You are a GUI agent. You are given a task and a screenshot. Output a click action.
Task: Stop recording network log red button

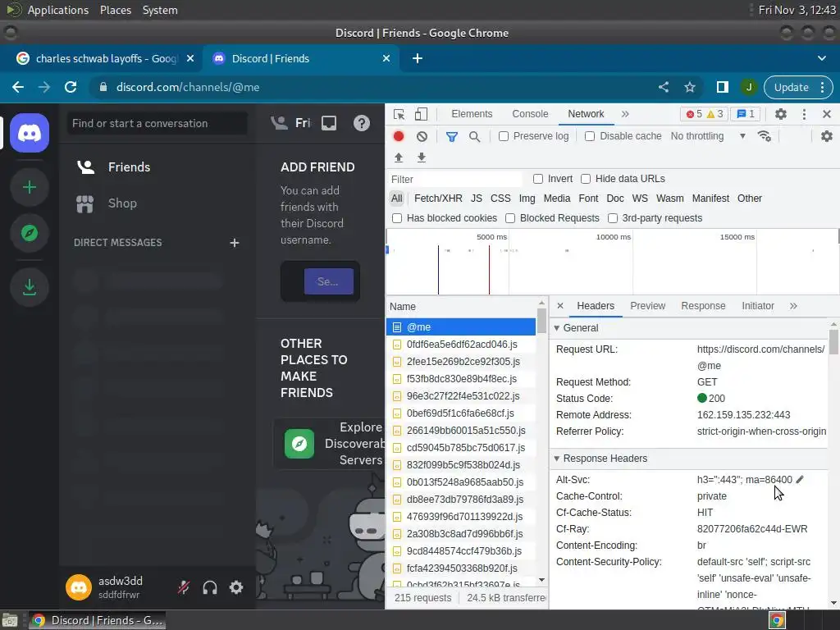399,136
